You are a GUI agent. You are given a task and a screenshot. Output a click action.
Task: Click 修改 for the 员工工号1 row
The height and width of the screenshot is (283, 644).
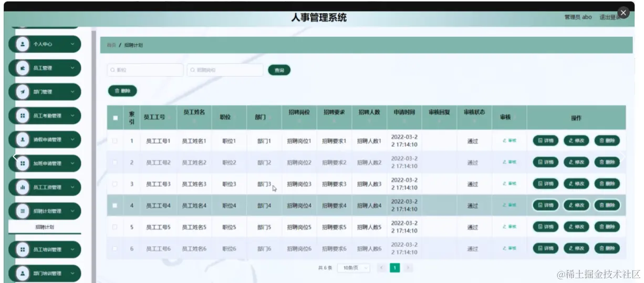576,140
